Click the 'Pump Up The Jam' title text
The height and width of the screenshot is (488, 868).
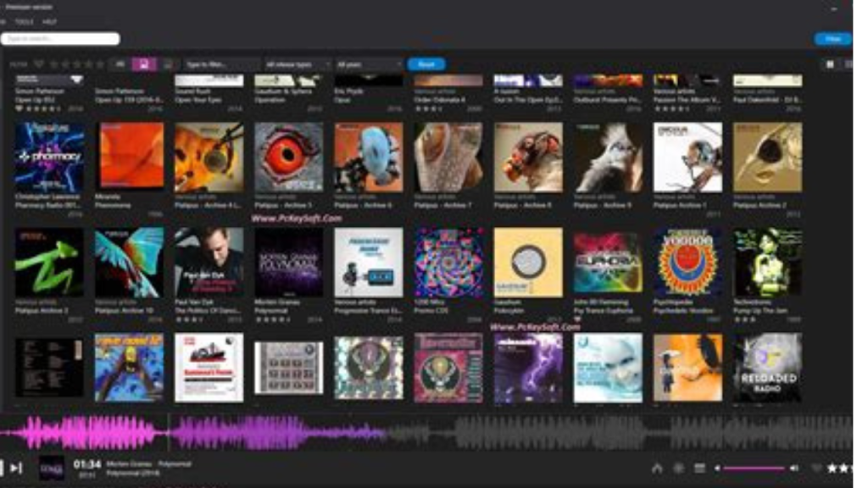[x=761, y=310]
